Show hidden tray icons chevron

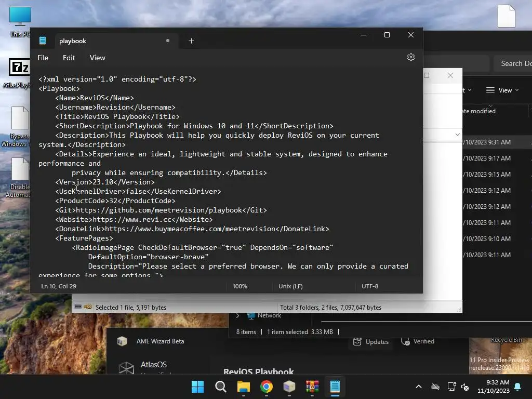point(419,387)
